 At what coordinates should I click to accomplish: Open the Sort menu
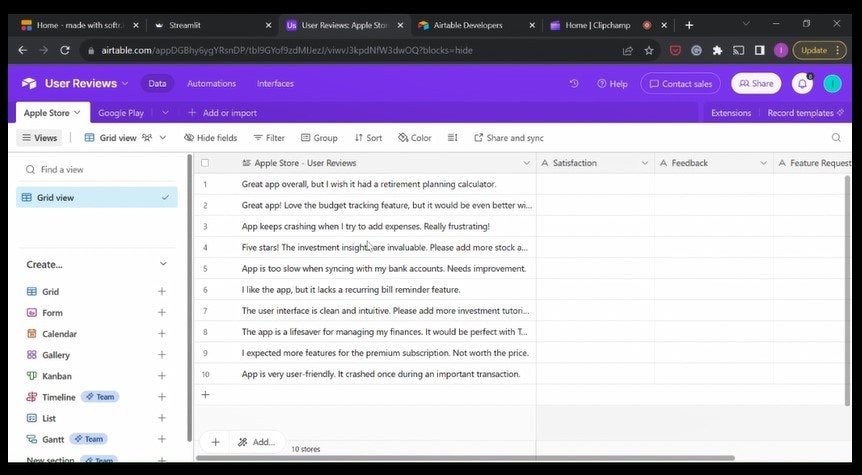click(368, 138)
